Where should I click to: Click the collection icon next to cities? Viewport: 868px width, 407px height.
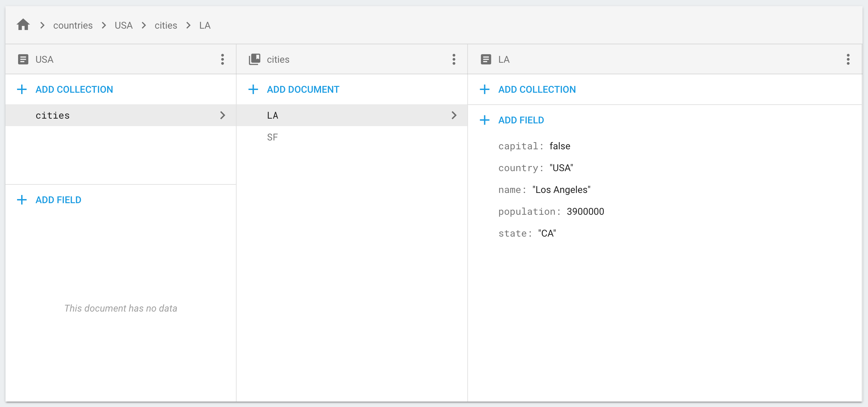254,59
